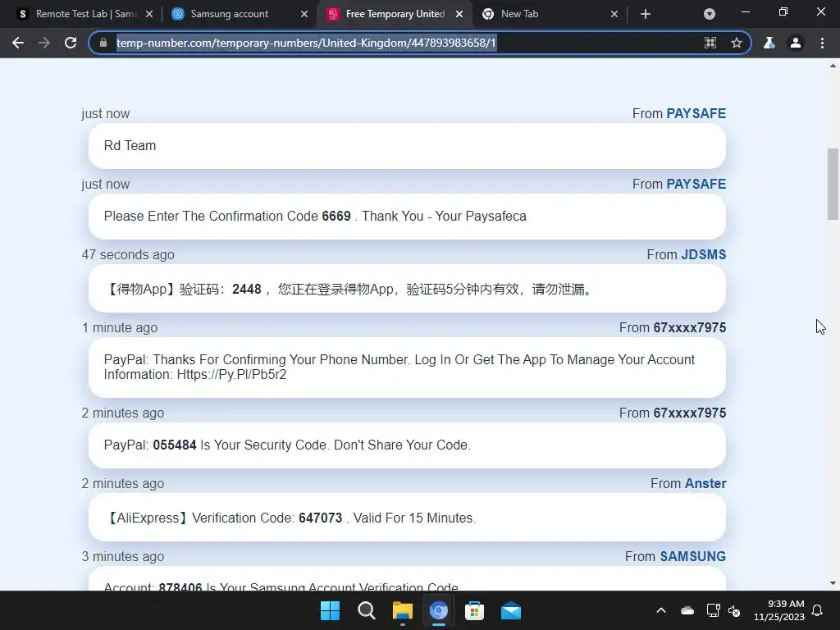Click the browser forward arrow

click(x=44, y=43)
